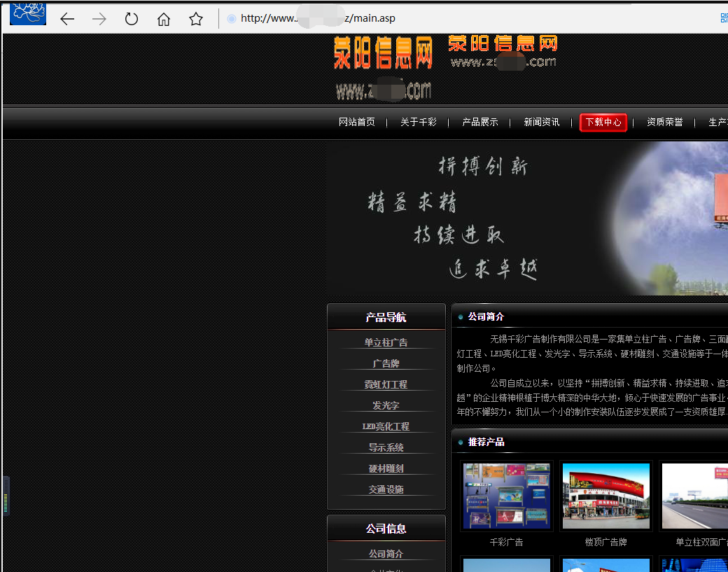Click the 千彩广告 product thumbnail
The width and height of the screenshot is (728, 572).
507,496
